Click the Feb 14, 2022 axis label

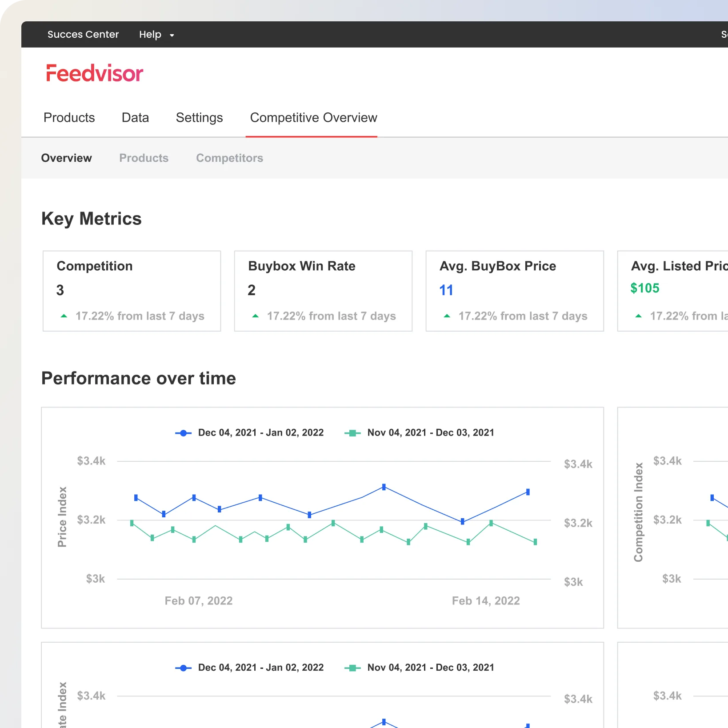[x=486, y=601]
